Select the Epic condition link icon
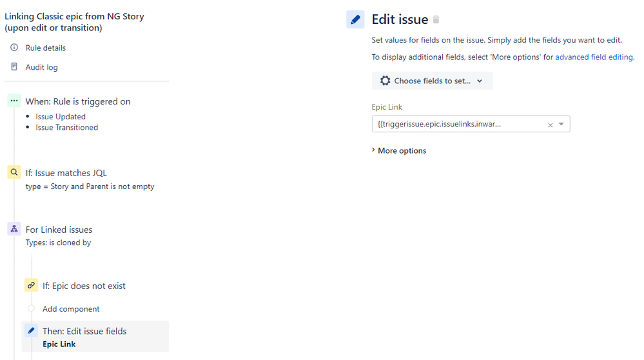The width and height of the screenshot is (644, 360). click(31, 285)
